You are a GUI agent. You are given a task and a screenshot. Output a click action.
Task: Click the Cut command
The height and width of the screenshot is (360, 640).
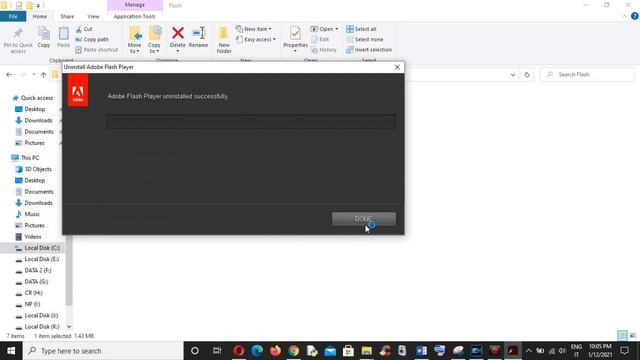(84, 29)
